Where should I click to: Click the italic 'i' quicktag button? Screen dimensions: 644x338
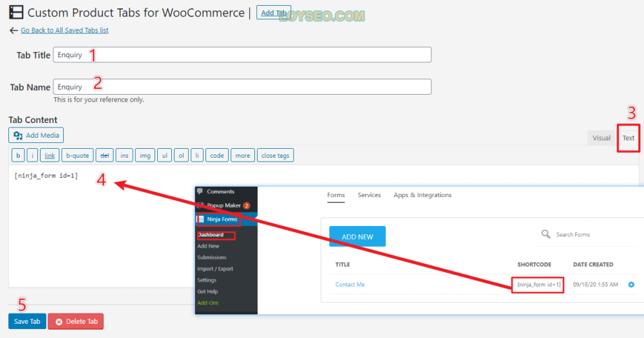32,155
